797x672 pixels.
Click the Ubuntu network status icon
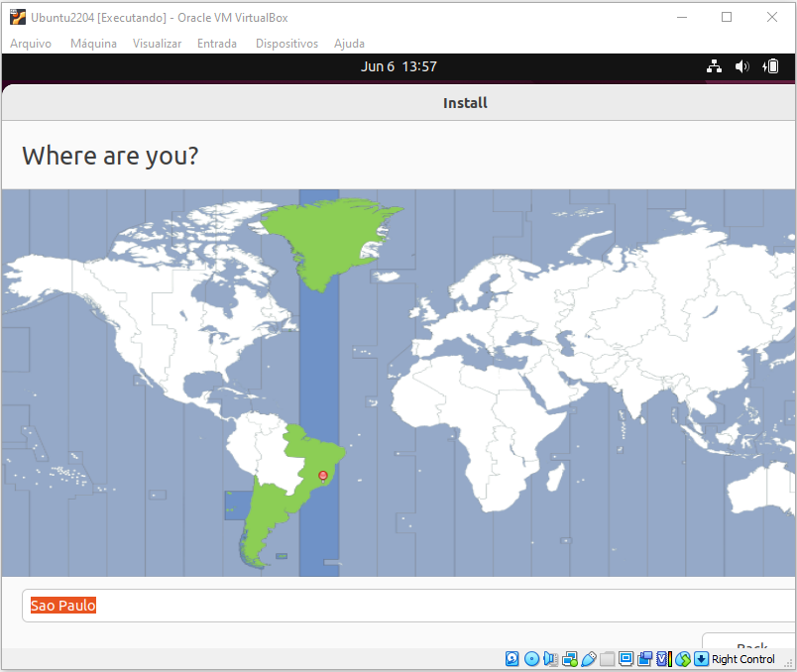pos(714,66)
